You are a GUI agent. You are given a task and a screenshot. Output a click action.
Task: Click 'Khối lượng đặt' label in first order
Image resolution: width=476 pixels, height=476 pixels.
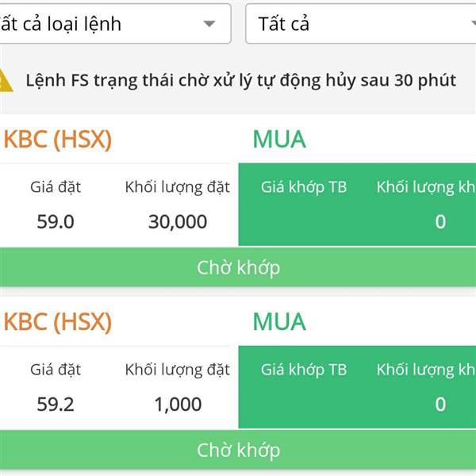(x=177, y=187)
